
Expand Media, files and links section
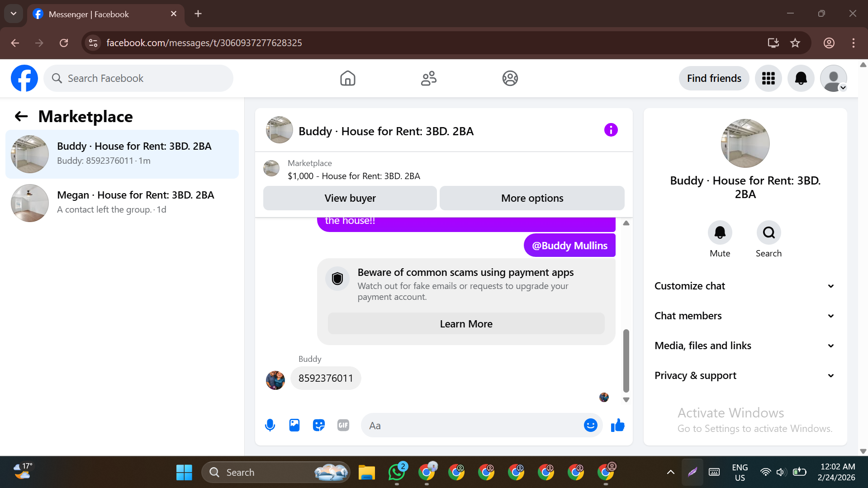click(x=745, y=346)
